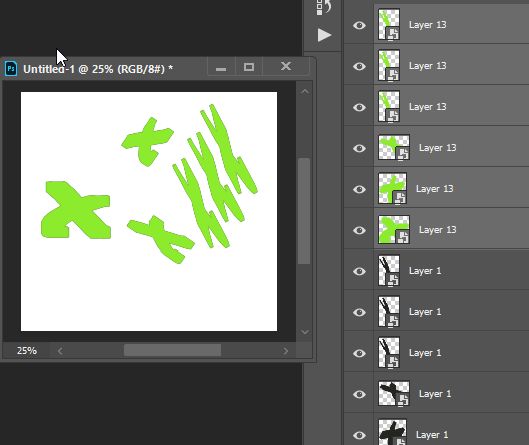Click the first "Layer 1" name below Layer 13

[425, 271]
